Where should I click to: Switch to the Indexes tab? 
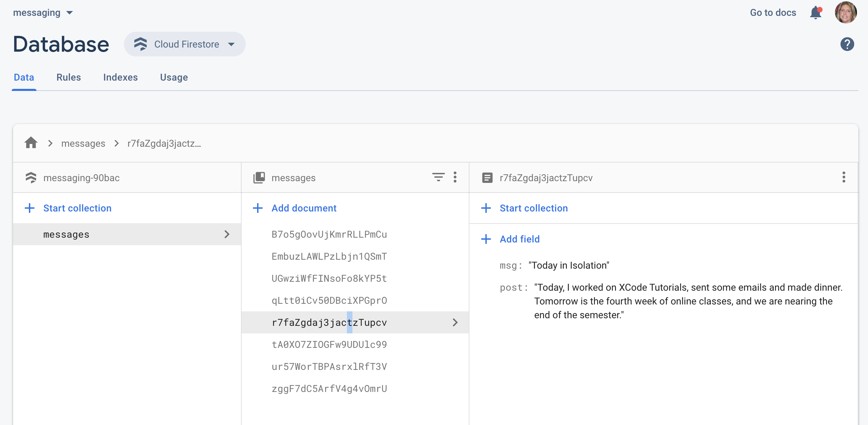coord(120,77)
